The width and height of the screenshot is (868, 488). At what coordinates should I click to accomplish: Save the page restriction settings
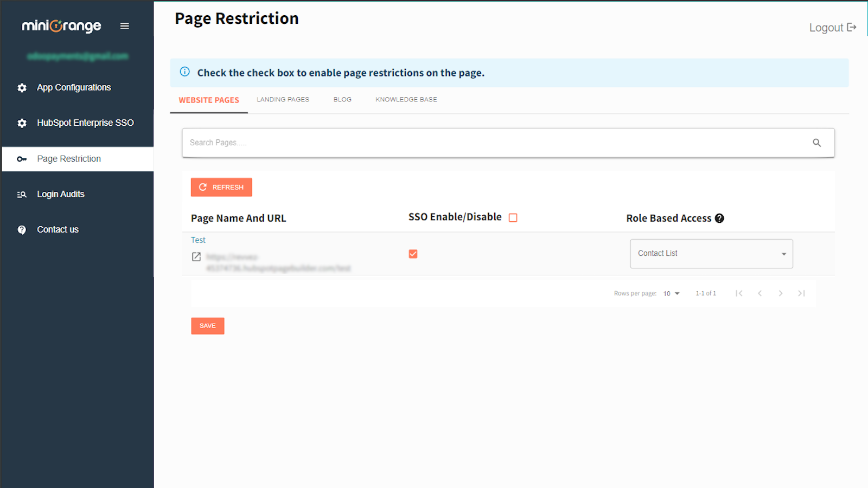207,325
